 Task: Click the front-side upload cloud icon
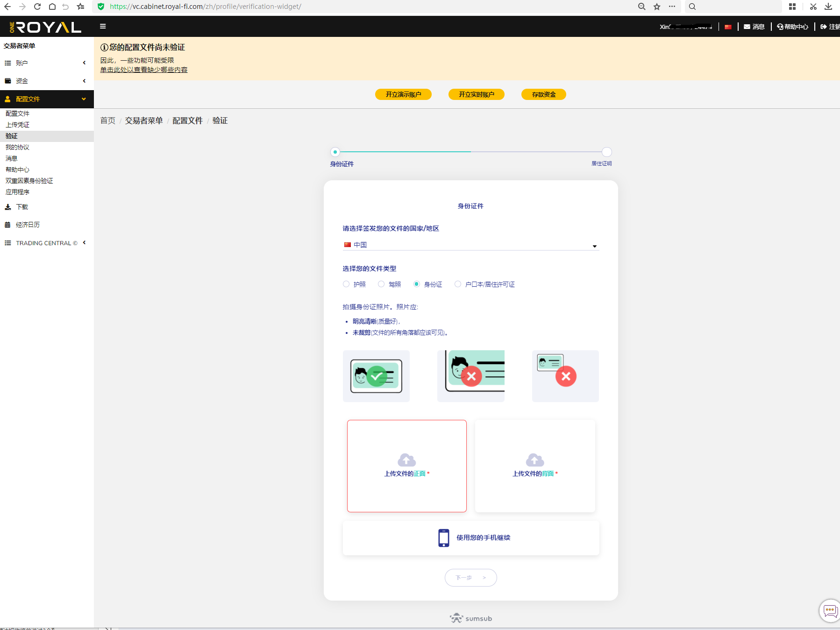406,460
